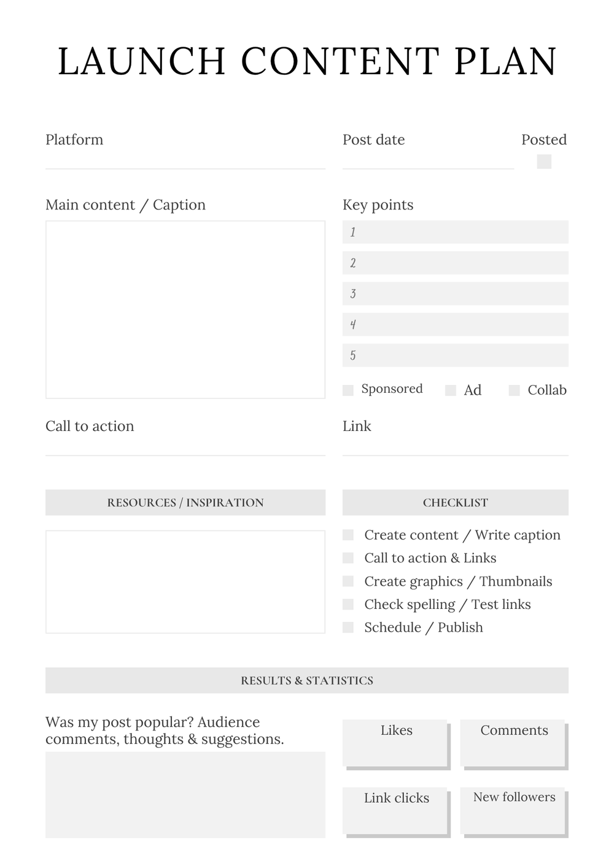Check the Sponsored box
614x868 pixels.
click(x=348, y=390)
